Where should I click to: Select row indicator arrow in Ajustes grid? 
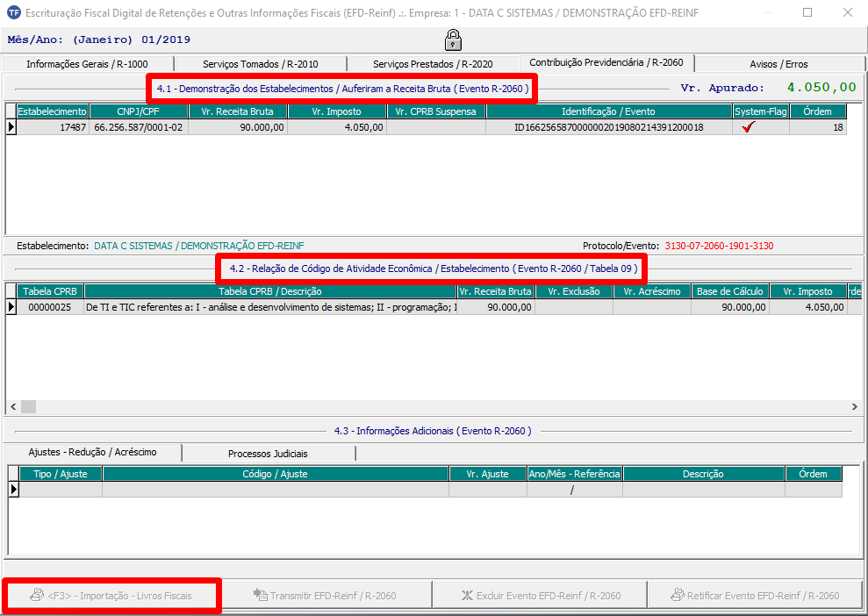13,490
